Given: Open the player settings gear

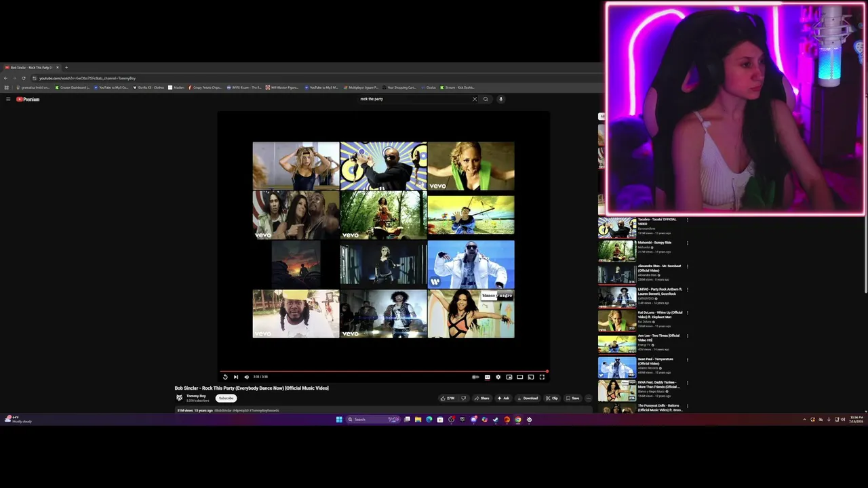Looking at the screenshot, I should tap(498, 377).
